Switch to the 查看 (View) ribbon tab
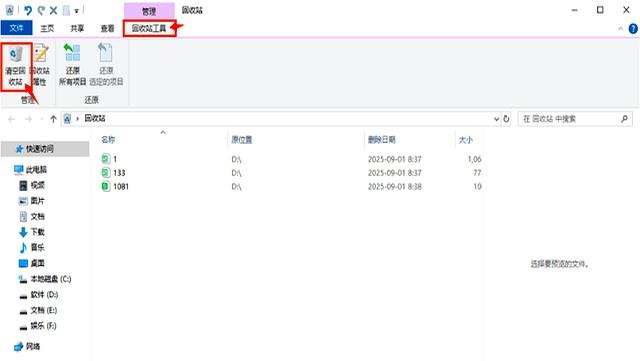This screenshot has width=640, height=361. (107, 28)
